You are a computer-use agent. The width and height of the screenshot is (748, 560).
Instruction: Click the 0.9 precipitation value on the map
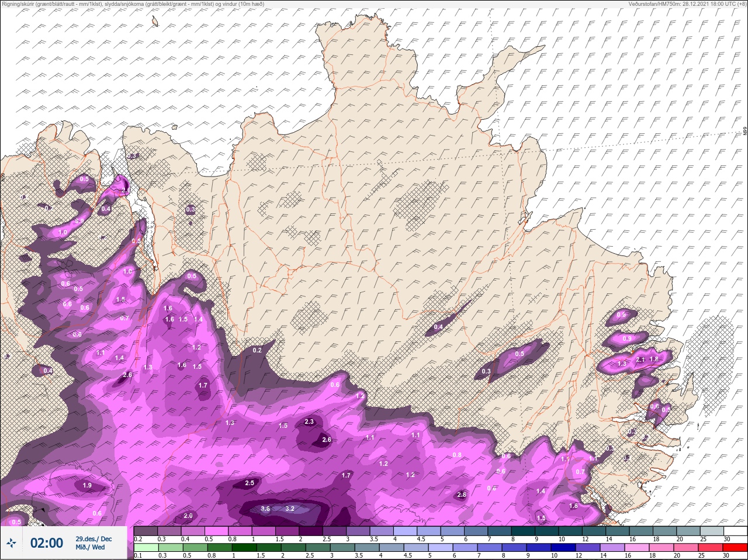627,338
